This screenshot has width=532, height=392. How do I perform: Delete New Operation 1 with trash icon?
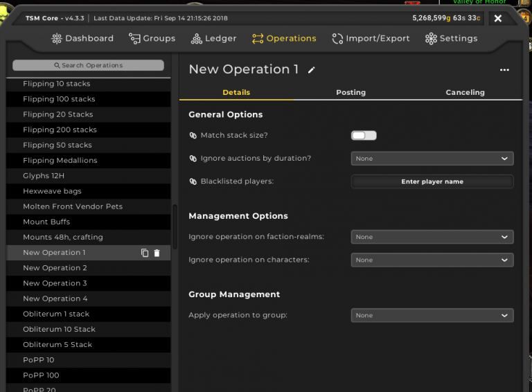click(x=157, y=253)
